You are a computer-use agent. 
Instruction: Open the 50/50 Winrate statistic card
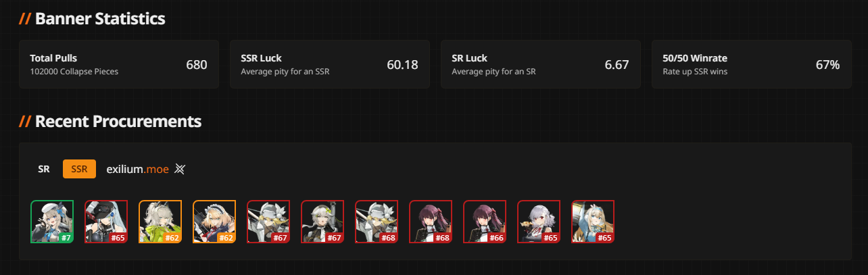coord(752,64)
